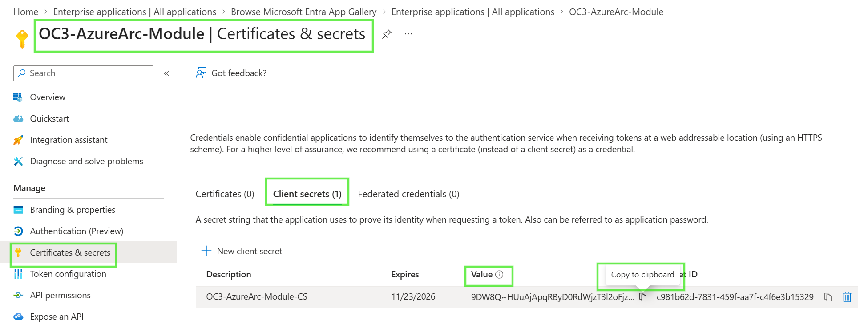Focus the sidebar Search box
Viewport: 868px width, 333px height.
pyautogui.click(x=83, y=73)
